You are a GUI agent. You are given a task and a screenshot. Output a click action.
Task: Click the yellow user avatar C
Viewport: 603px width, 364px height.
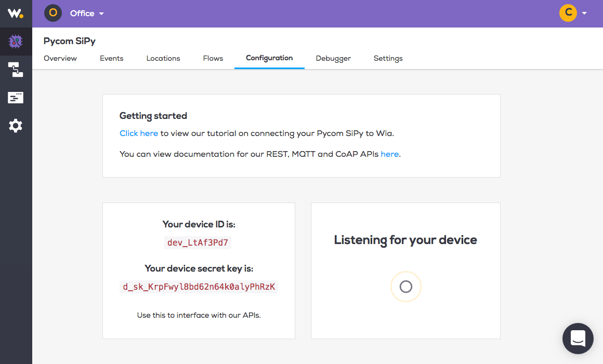[x=568, y=13]
